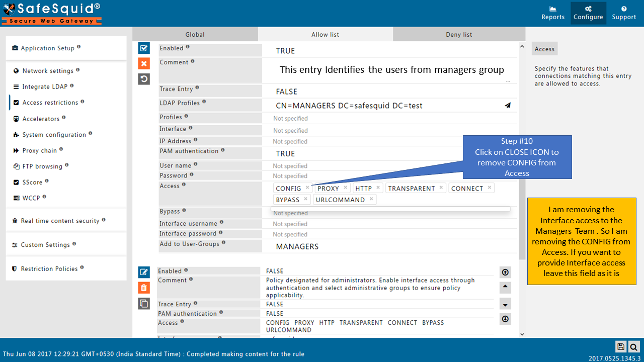The height and width of the screenshot is (362, 644).
Task: Delete the administrators policy with trash icon
Action: [x=144, y=288]
